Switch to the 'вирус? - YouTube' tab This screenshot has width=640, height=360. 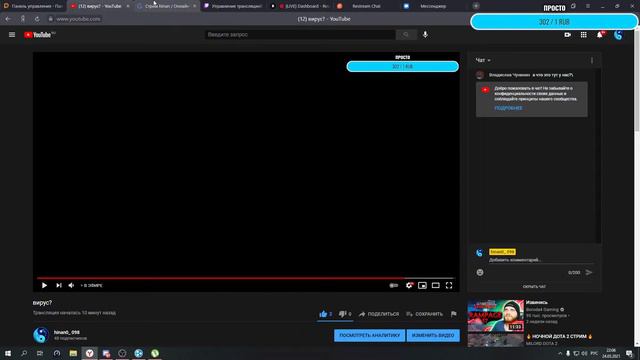click(x=99, y=6)
